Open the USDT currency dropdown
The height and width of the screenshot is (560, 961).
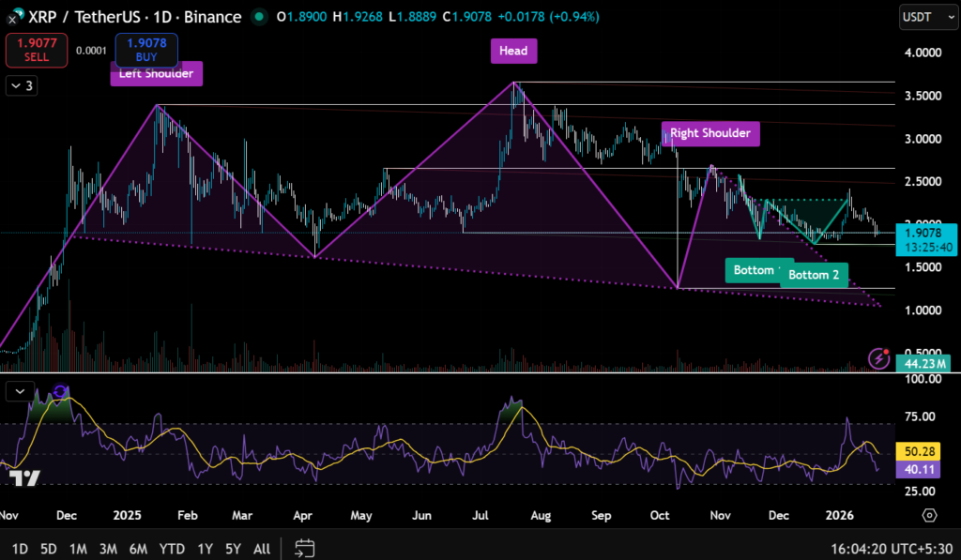pyautogui.click(x=923, y=17)
